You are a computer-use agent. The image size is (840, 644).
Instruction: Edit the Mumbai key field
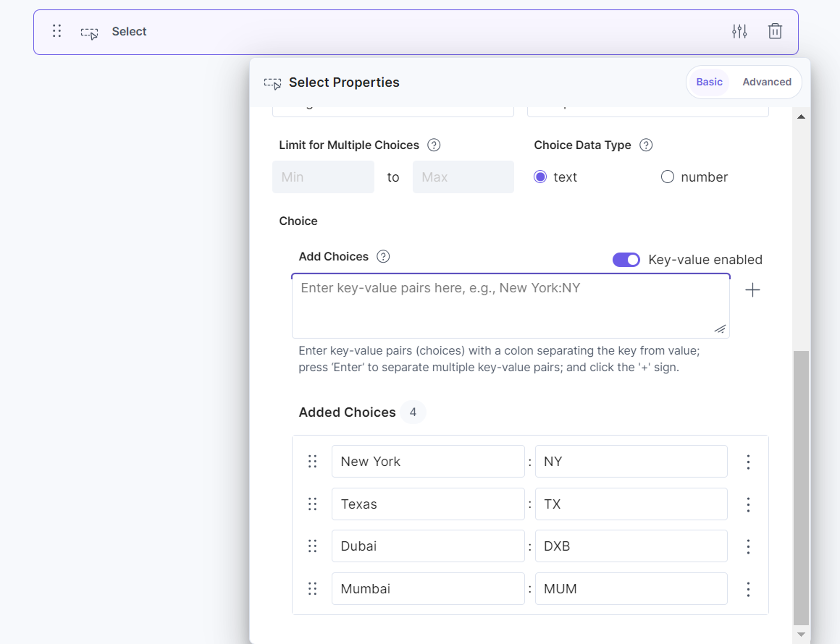[428, 589]
